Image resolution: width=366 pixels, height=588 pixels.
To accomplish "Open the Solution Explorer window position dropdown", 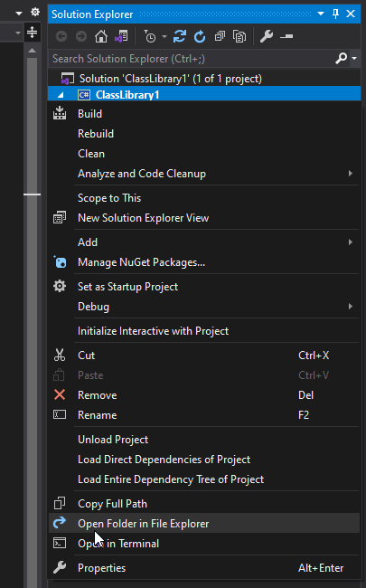I will tap(321, 14).
